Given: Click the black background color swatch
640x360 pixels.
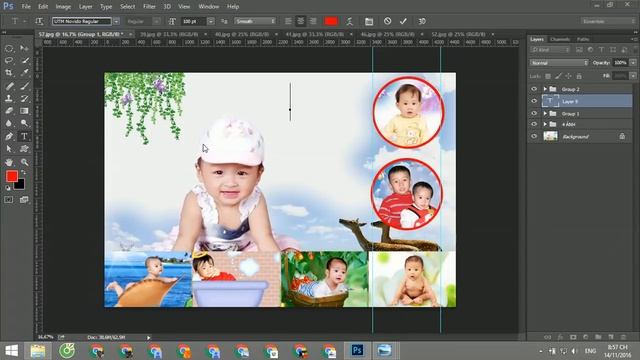Looking at the screenshot, I should (20, 185).
